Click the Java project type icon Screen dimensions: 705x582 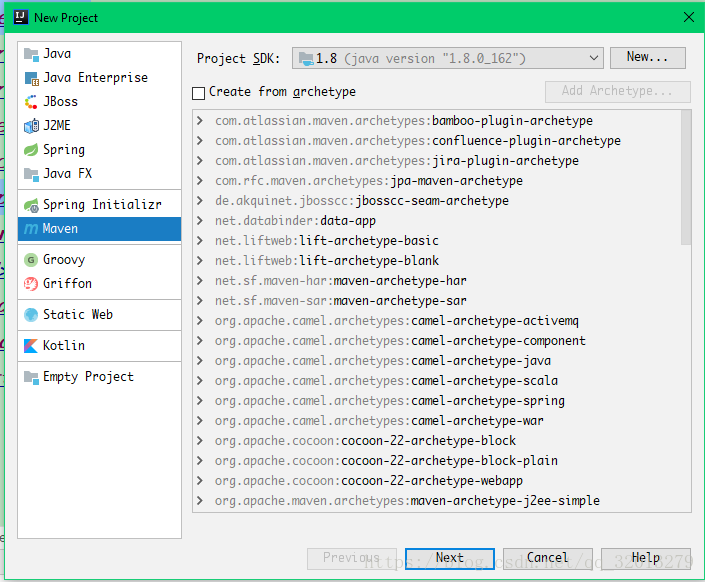[31, 54]
